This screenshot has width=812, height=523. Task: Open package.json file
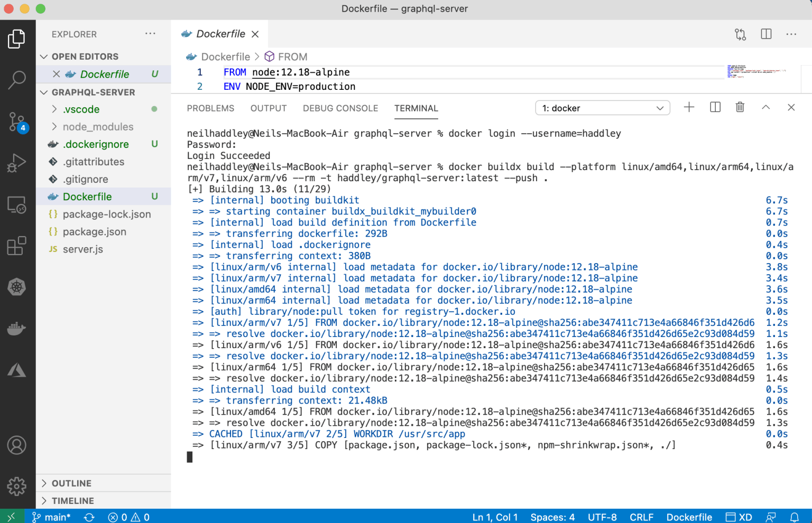tap(94, 231)
